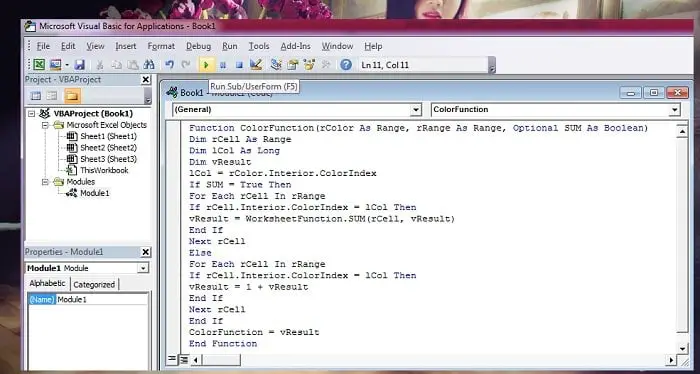Switch to the Alphabetic tab
Image resolution: width=700 pixels, height=374 pixels.
(47, 283)
